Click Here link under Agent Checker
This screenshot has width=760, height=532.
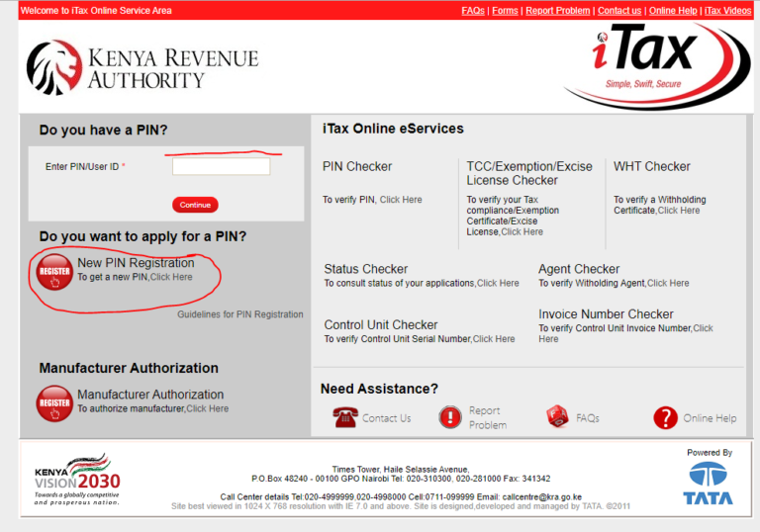pos(668,283)
